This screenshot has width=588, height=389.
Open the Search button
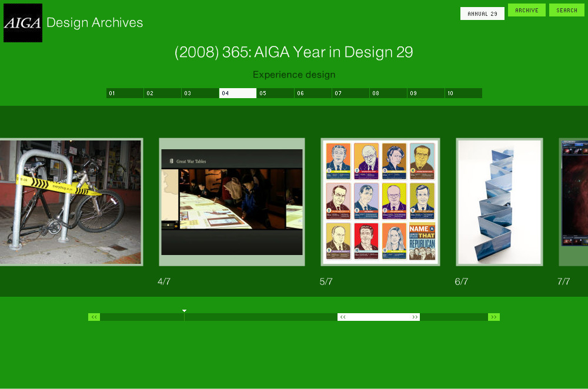[x=567, y=10]
